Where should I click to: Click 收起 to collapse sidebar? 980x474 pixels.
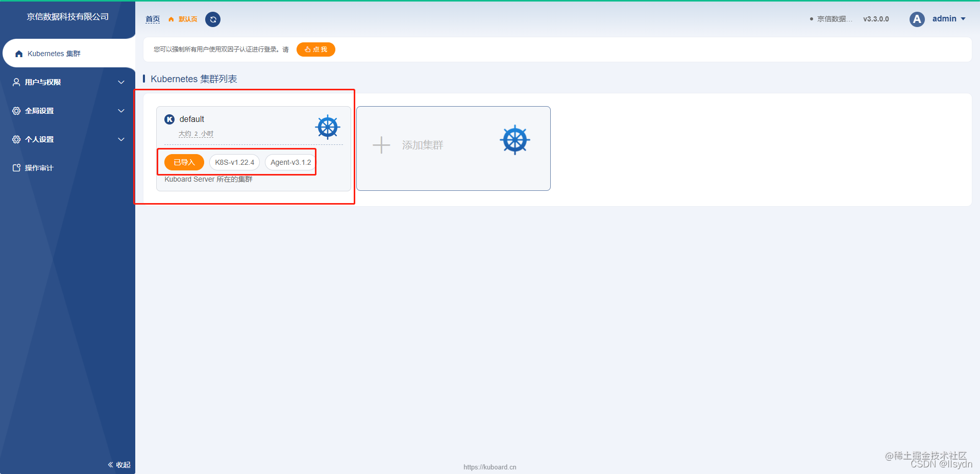123,465
